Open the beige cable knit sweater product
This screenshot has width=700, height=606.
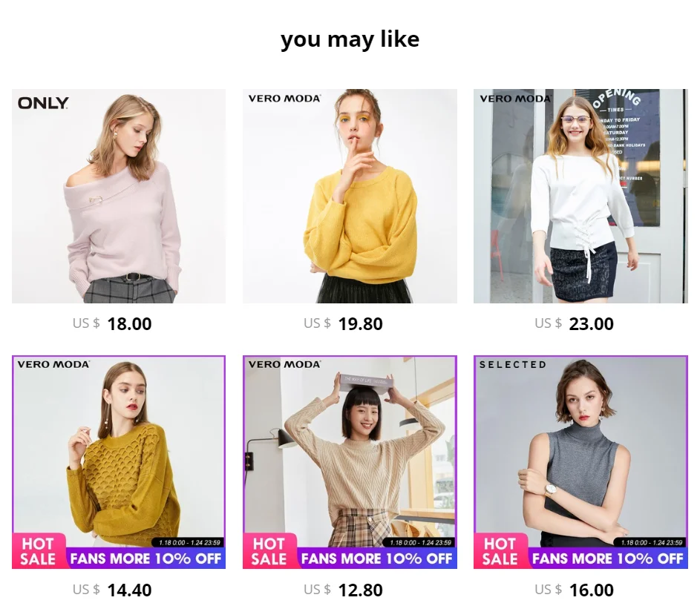pyautogui.click(x=350, y=462)
